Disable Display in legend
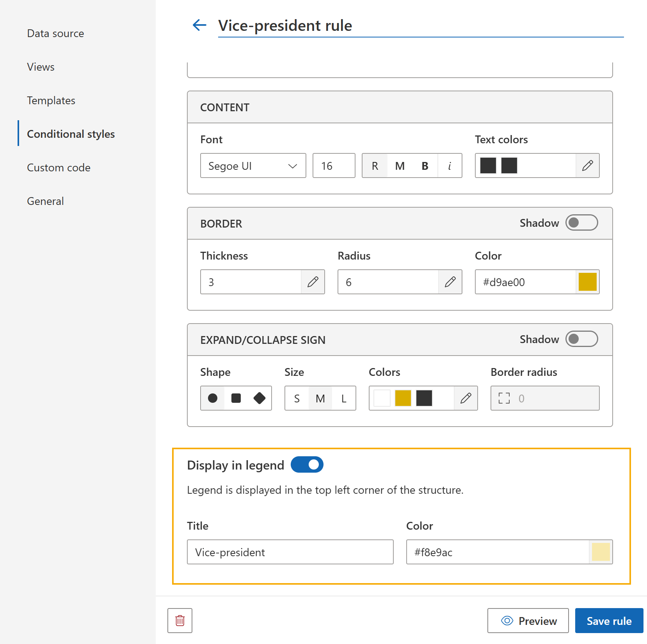Viewport: 647px width, 644px height. pyautogui.click(x=307, y=464)
